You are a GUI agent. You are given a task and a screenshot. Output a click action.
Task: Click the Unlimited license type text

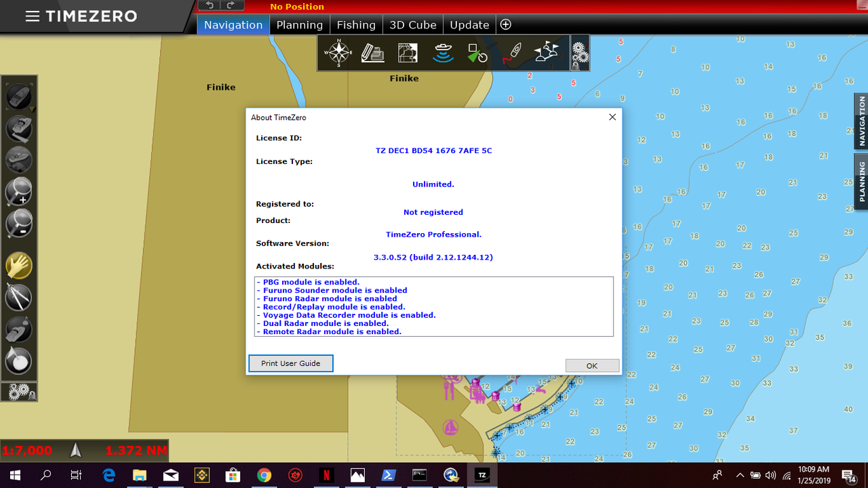tap(433, 184)
